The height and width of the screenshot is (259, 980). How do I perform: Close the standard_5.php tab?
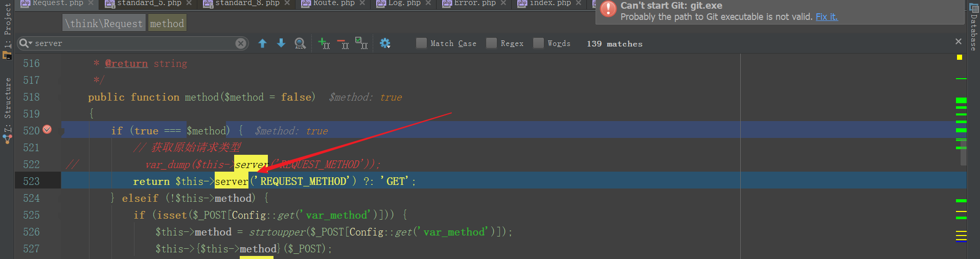(x=189, y=3)
